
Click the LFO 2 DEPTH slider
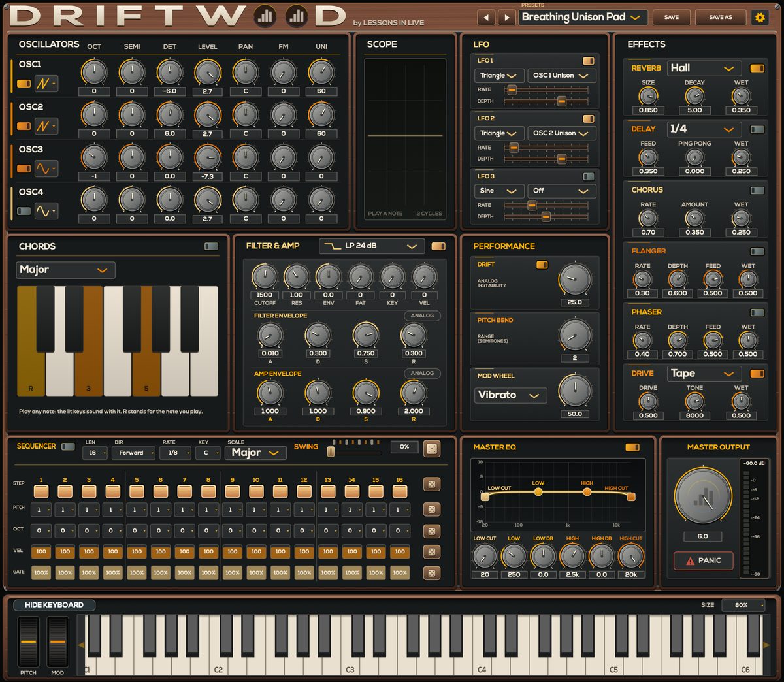pyautogui.click(x=546, y=159)
